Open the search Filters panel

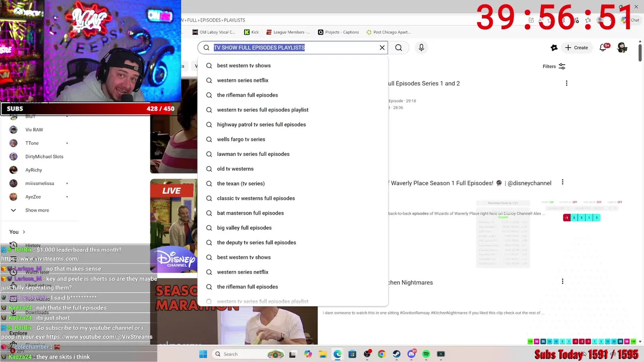click(x=554, y=66)
